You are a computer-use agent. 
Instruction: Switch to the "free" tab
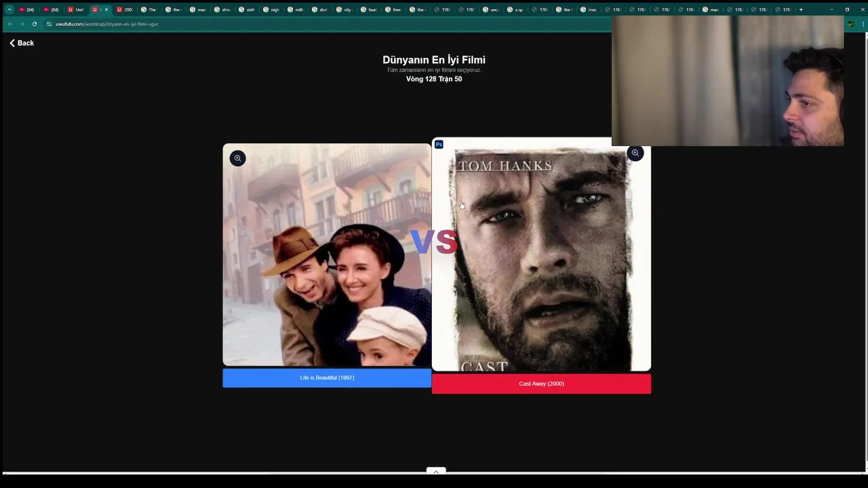393,9
